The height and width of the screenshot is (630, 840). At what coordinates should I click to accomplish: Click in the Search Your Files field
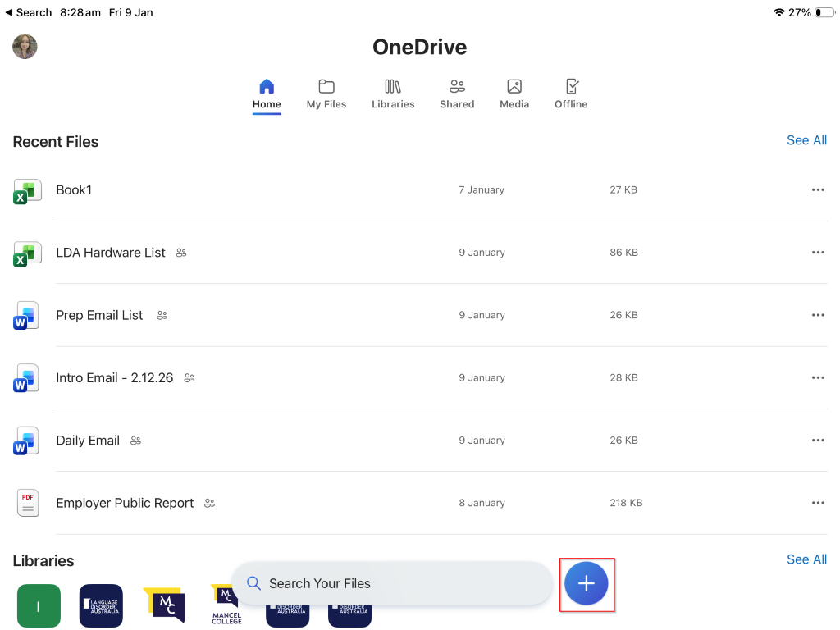coord(392,583)
